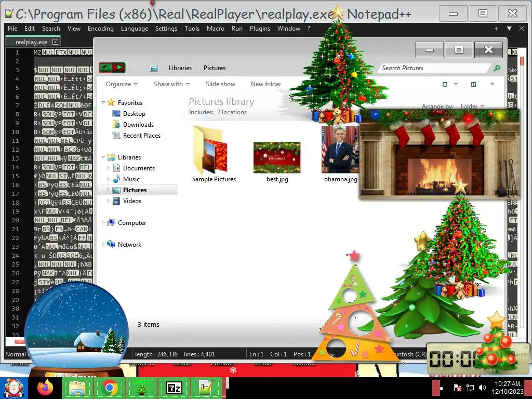The height and width of the screenshot is (399, 532).
Task: Open Desktop in Favorites
Action: point(134,114)
